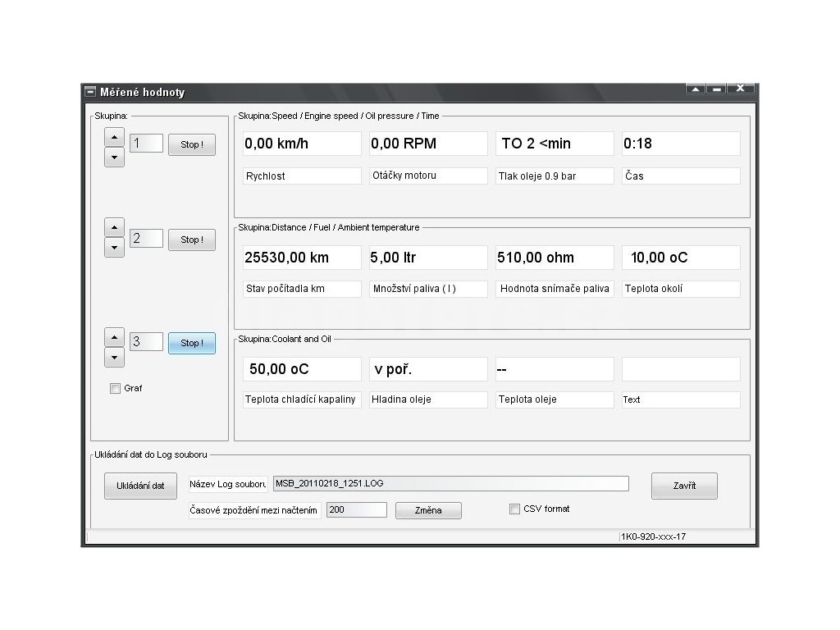The image size is (840, 630).
Task: Start logging with Ukládání dat button
Action: click(140, 486)
